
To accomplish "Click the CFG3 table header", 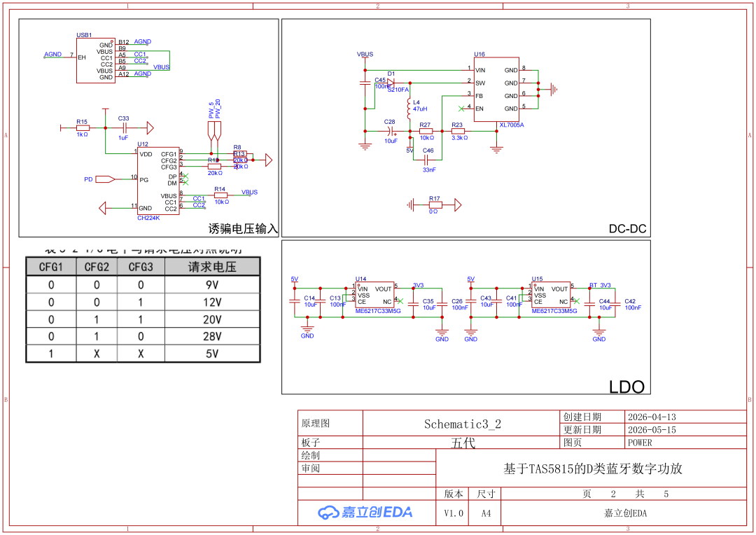I will click(141, 267).
